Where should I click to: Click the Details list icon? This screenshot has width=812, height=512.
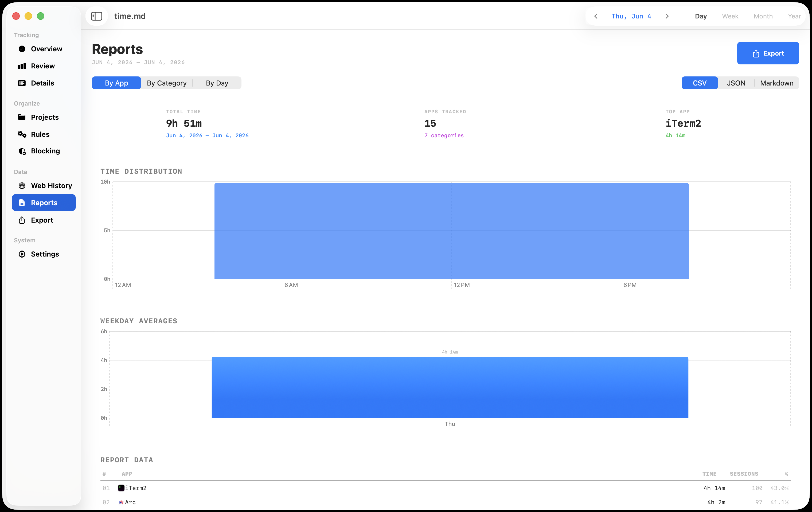pos(22,83)
